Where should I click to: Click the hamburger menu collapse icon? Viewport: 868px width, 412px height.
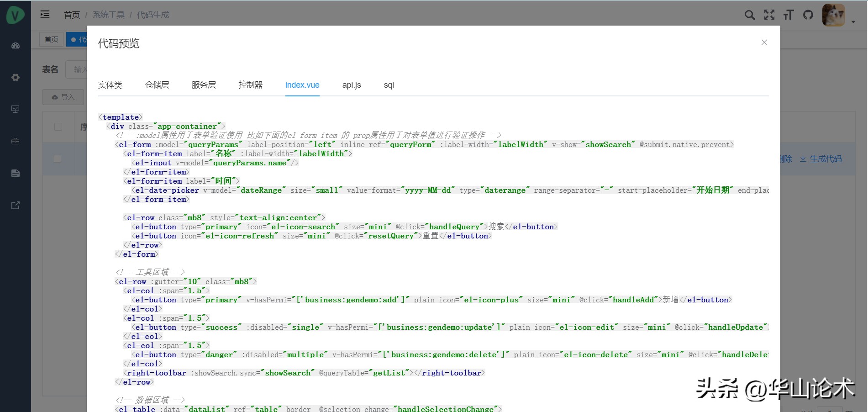point(45,15)
